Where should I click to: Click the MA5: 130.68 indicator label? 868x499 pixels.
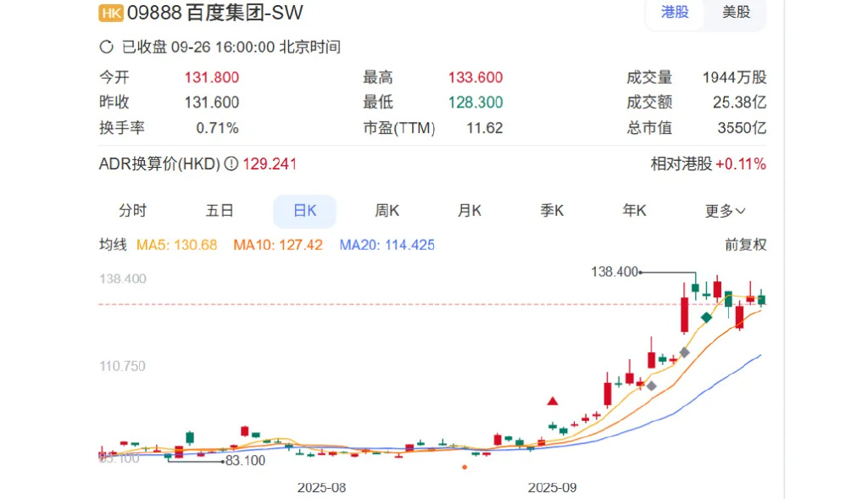(176, 245)
